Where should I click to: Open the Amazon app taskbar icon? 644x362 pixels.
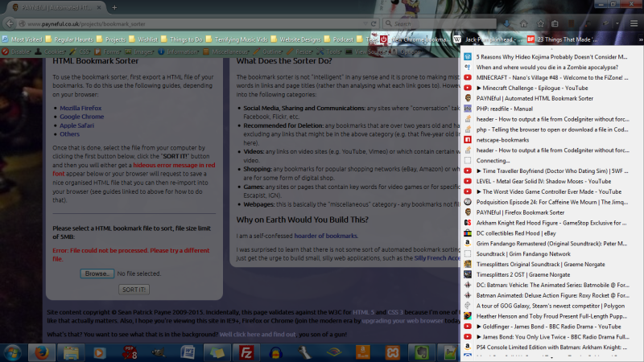pyautogui.click(x=363, y=352)
